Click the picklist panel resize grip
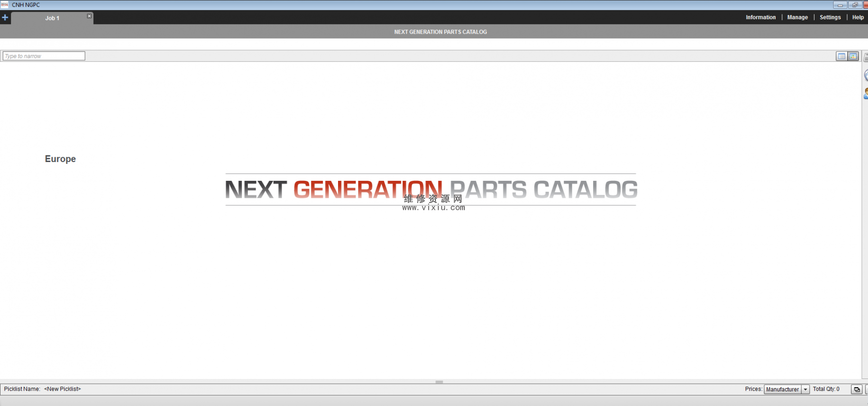The height and width of the screenshot is (406, 868). tap(439, 382)
